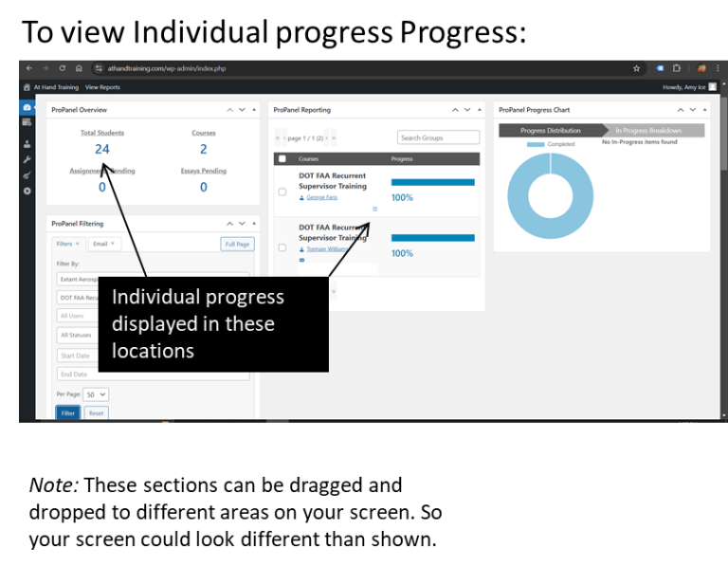Viewport: 728px width, 566px height.
Task: Bookmark this page with the star icon
Action: tap(636, 68)
